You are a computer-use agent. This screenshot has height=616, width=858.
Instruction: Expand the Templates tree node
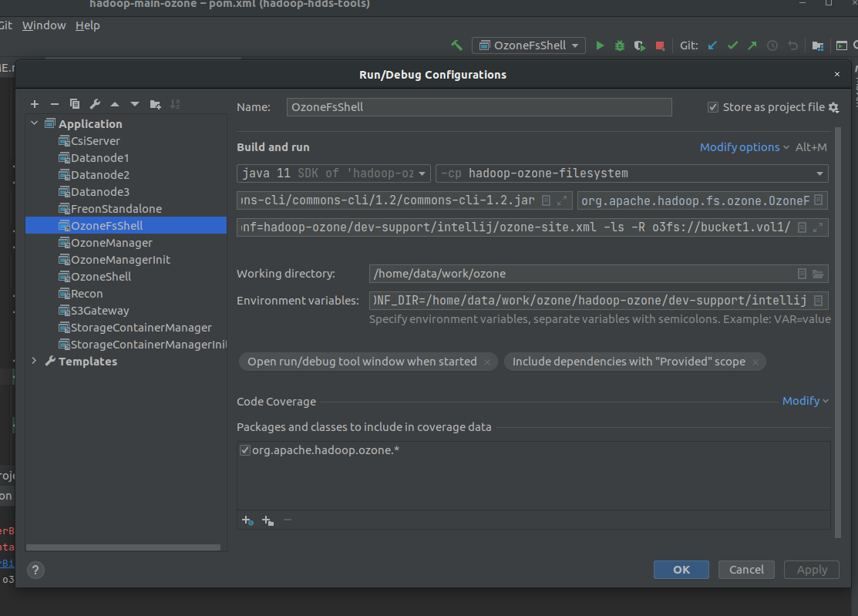pos(33,361)
